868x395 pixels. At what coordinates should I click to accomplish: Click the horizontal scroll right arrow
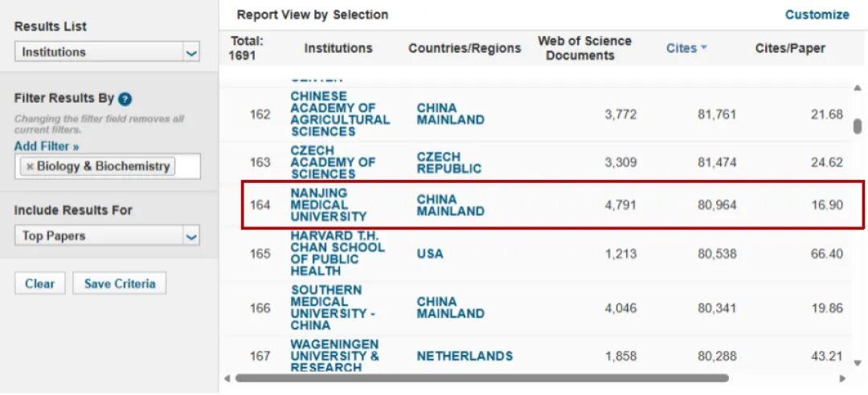pyautogui.click(x=843, y=378)
